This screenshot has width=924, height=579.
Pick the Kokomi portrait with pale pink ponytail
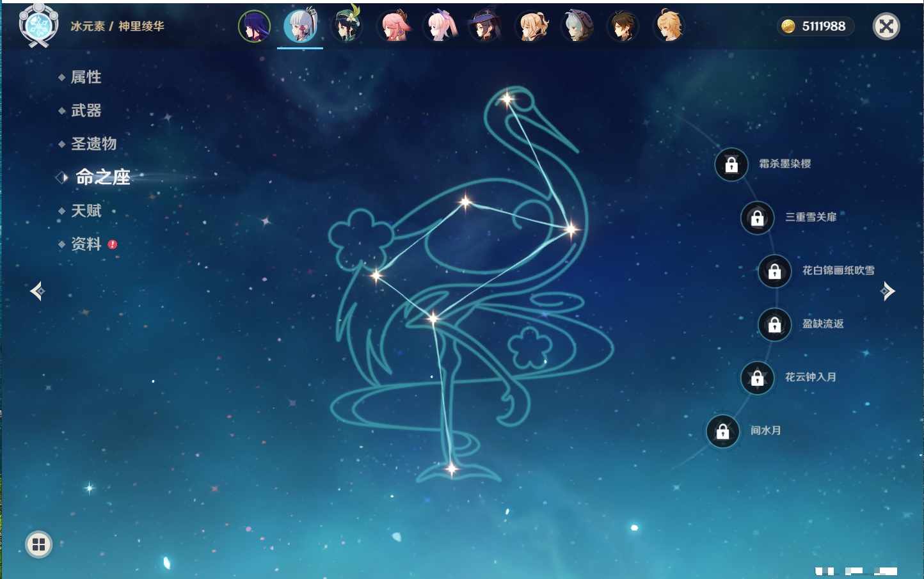pyautogui.click(x=440, y=26)
